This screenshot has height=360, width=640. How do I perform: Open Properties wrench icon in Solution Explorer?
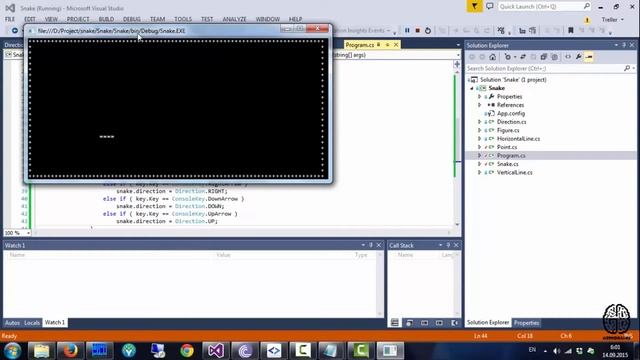pos(578,57)
